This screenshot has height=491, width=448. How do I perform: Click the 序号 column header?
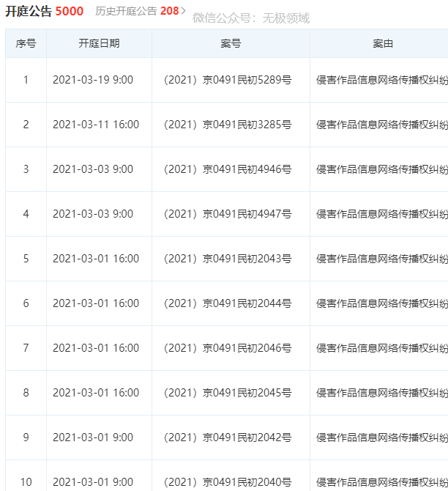(26, 44)
